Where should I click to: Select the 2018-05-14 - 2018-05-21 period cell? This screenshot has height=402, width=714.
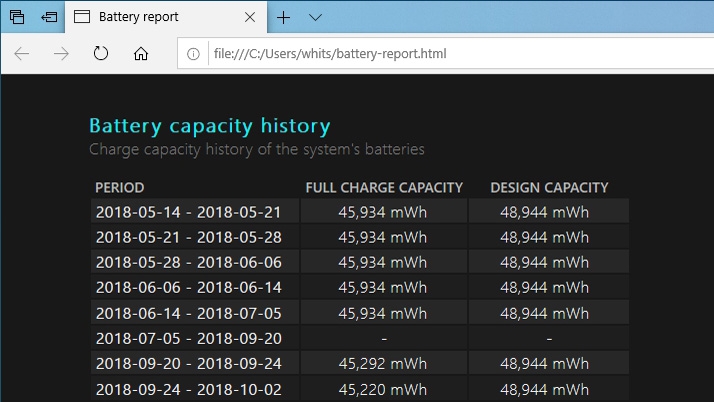point(189,211)
